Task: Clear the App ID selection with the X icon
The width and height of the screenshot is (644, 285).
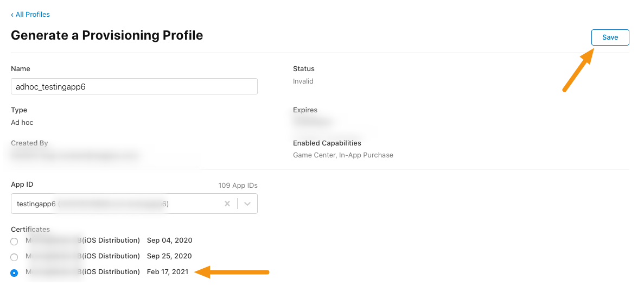Action: point(227,204)
